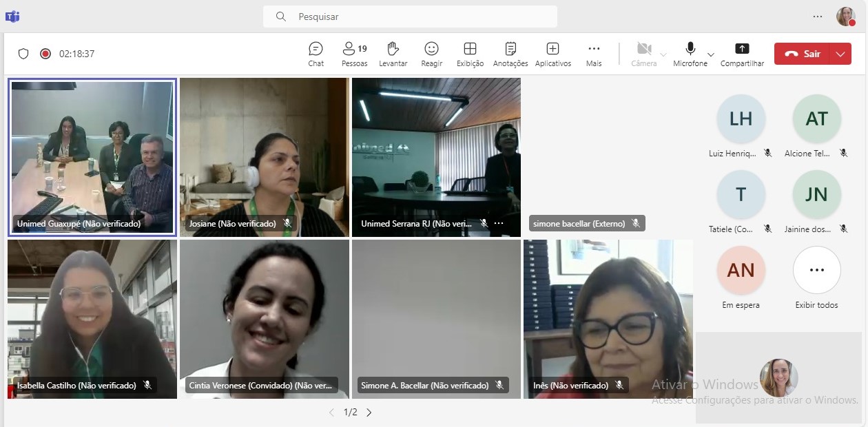Open Anotações meeting notes
This screenshot has height=427, width=868.
[510, 54]
